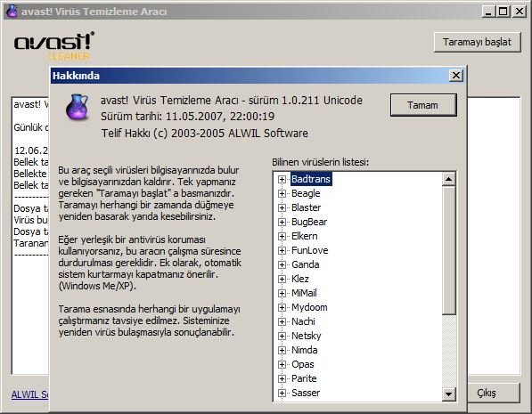Expand the Nimda virus node
Image resolution: width=532 pixels, height=414 pixels.
click(282, 350)
